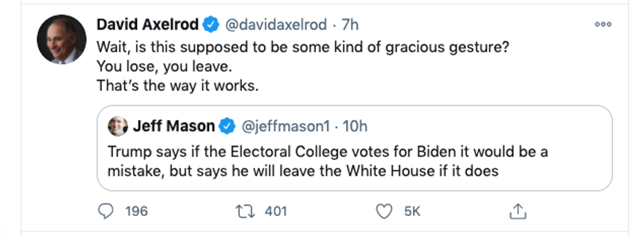Open the tweet text "You lose, you leave."
The image size is (644, 237).
click(x=164, y=66)
